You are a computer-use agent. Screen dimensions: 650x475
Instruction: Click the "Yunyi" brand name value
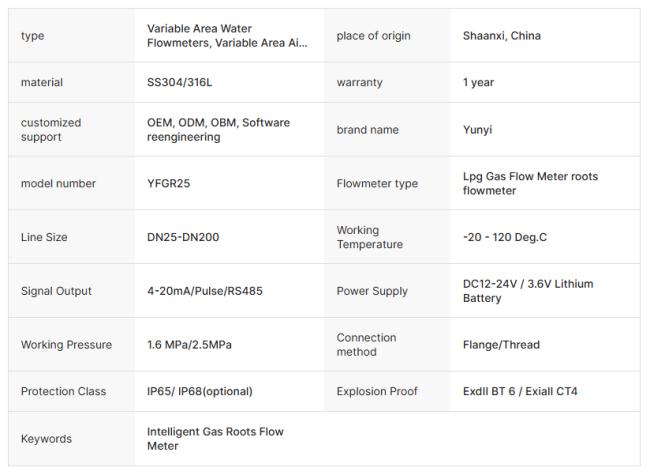(477, 130)
